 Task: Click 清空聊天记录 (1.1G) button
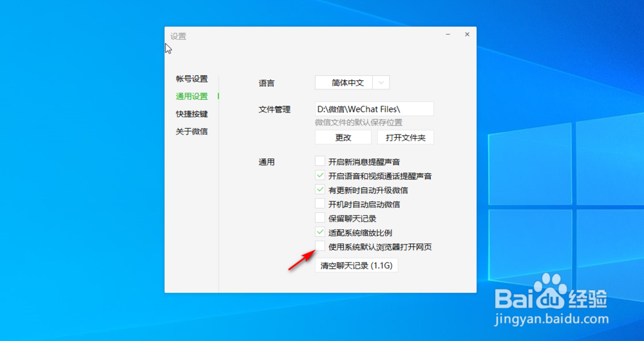pos(357,266)
